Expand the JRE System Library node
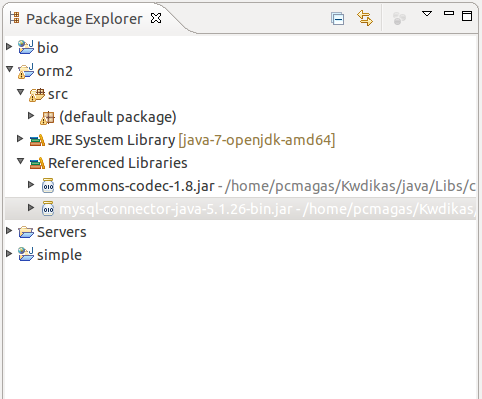This screenshot has width=482, height=399. [20, 139]
